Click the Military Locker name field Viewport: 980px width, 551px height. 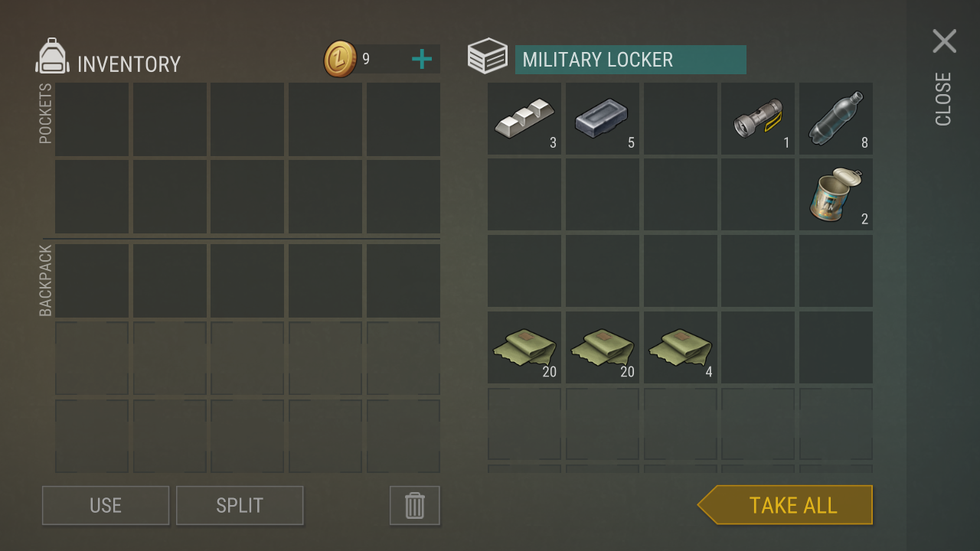pyautogui.click(x=630, y=60)
